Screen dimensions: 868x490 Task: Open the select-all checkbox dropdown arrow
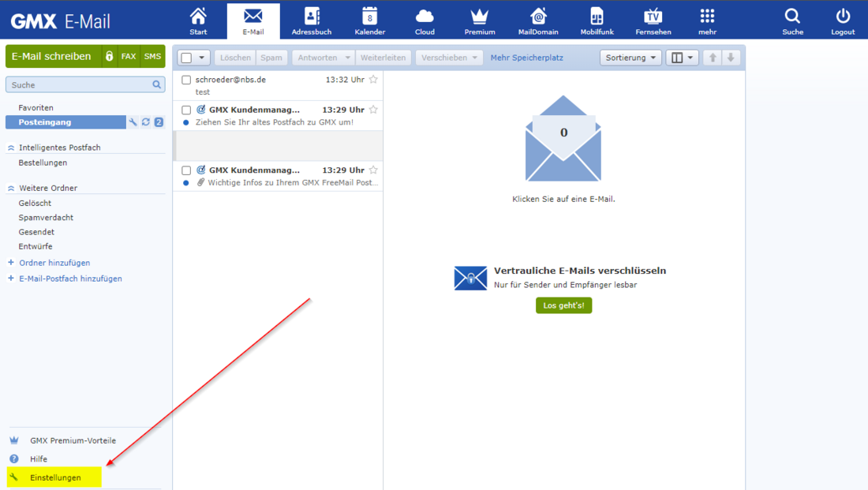201,58
